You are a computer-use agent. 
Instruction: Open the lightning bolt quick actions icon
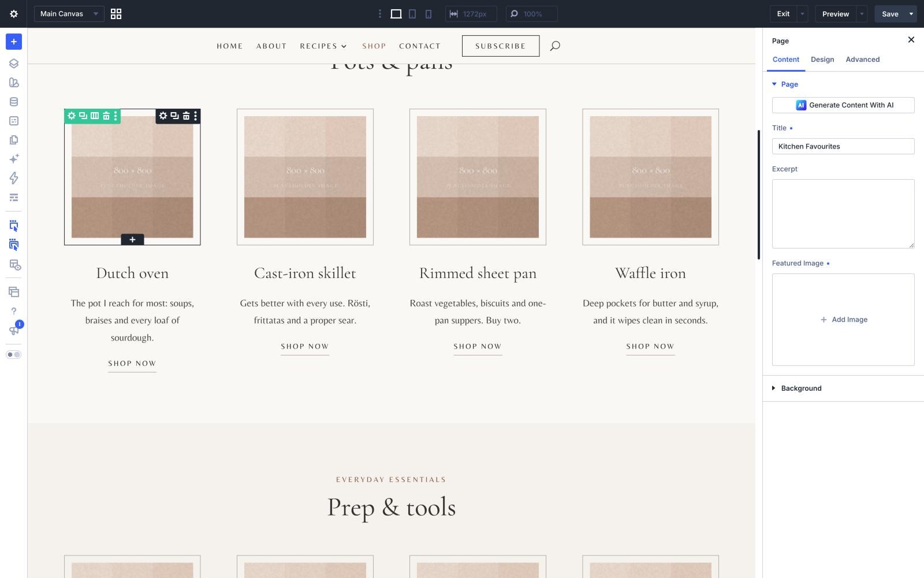14,178
